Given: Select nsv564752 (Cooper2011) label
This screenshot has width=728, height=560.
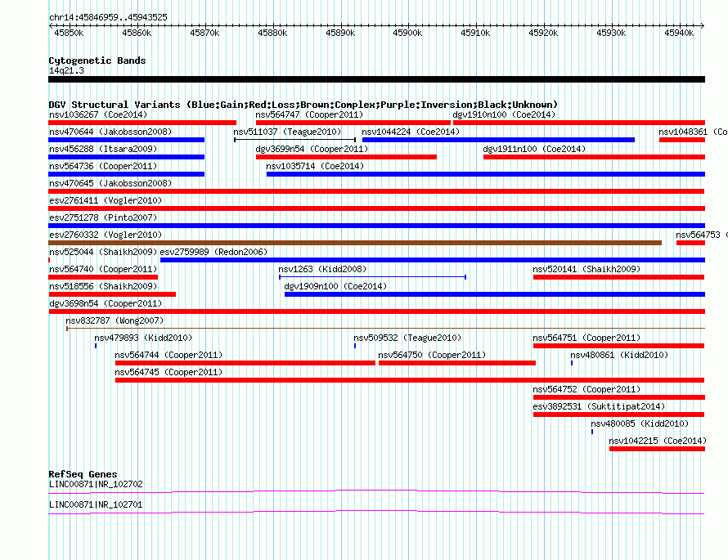Looking at the screenshot, I should tap(586, 389).
